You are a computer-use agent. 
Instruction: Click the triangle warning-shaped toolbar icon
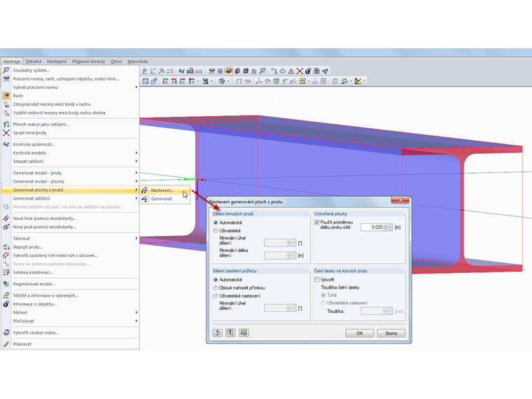coord(291,71)
